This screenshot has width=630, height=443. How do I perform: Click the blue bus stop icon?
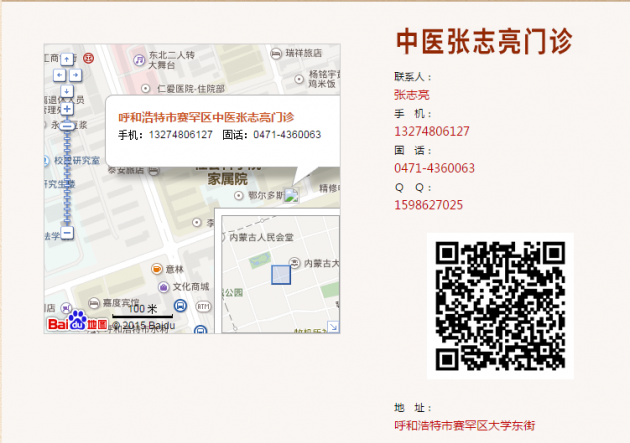[181, 306]
